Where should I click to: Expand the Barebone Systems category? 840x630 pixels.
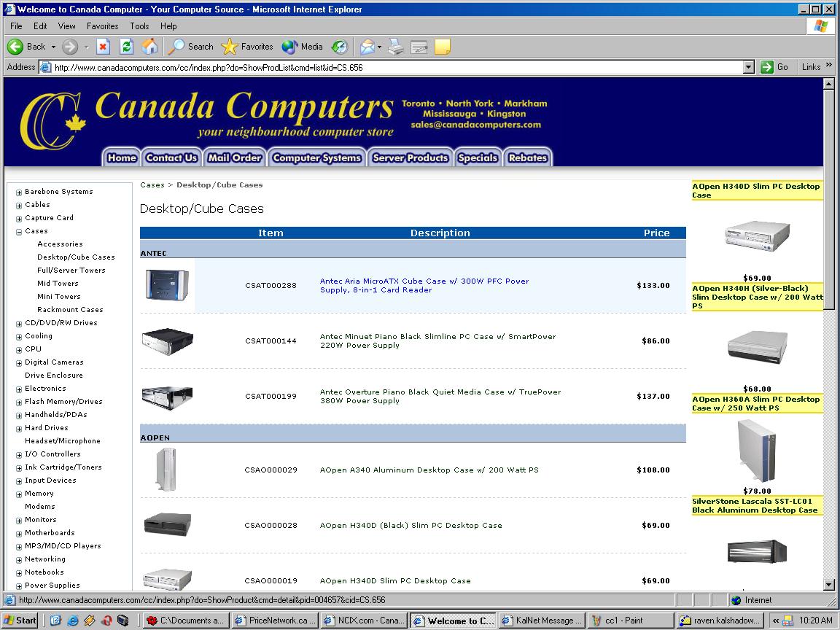[19, 192]
